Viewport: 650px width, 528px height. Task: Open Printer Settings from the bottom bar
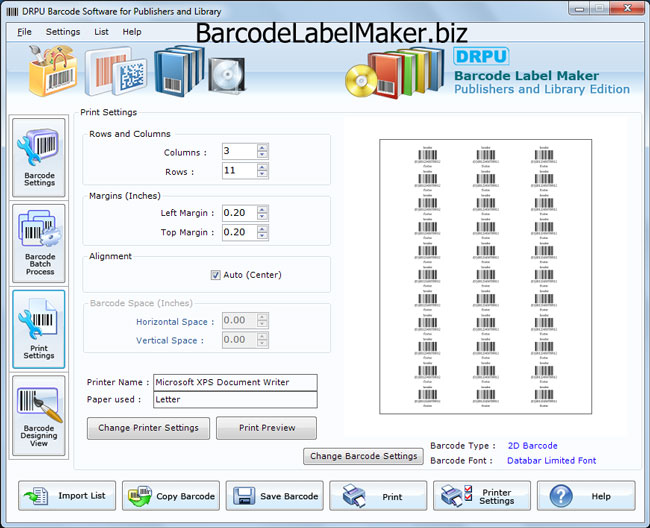482,496
